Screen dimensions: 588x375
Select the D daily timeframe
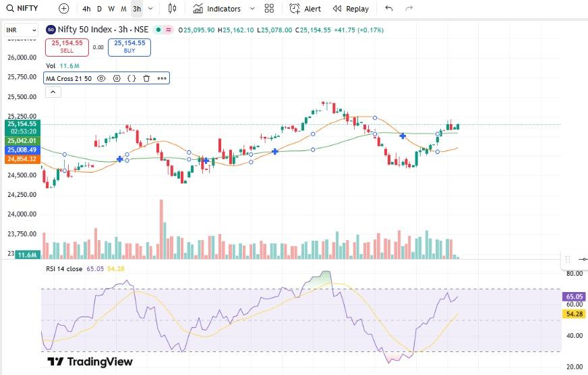99,9
